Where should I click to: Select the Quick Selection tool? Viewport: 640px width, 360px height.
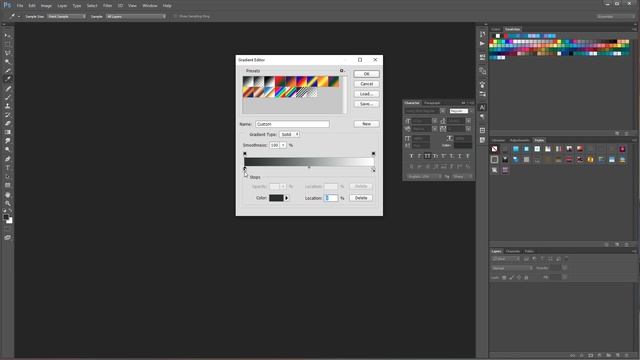click(x=8, y=62)
